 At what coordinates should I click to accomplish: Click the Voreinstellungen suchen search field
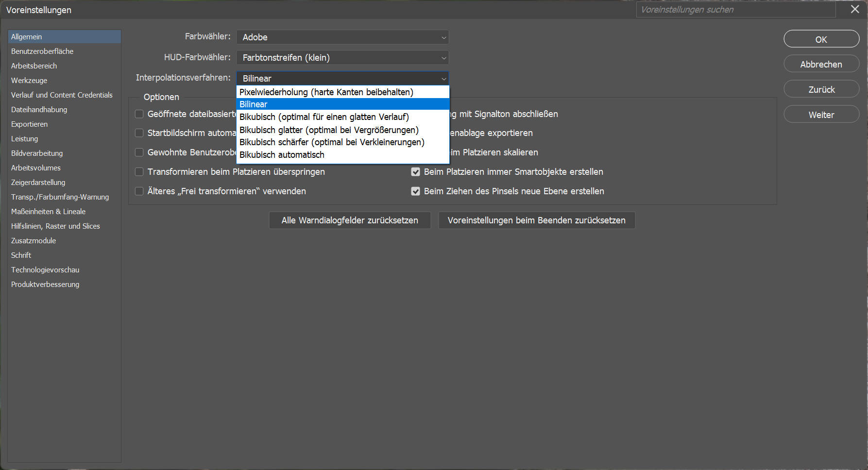tap(735, 10)
